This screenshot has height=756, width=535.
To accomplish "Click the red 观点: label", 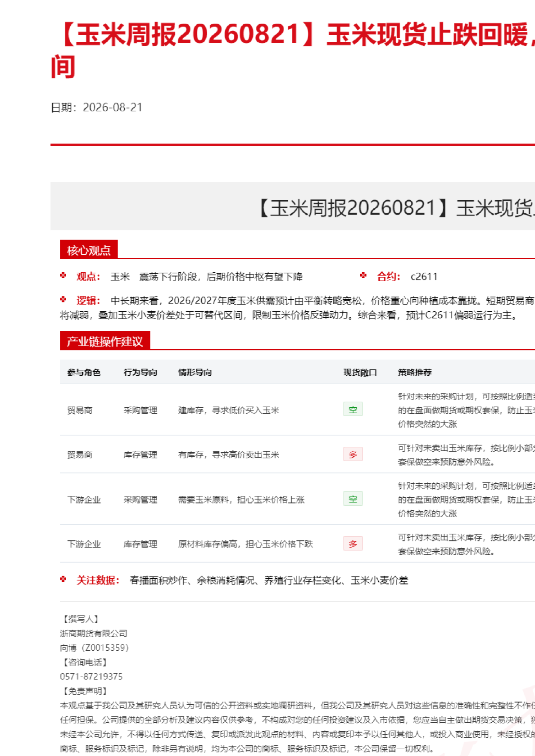I will tap(88, 277).
